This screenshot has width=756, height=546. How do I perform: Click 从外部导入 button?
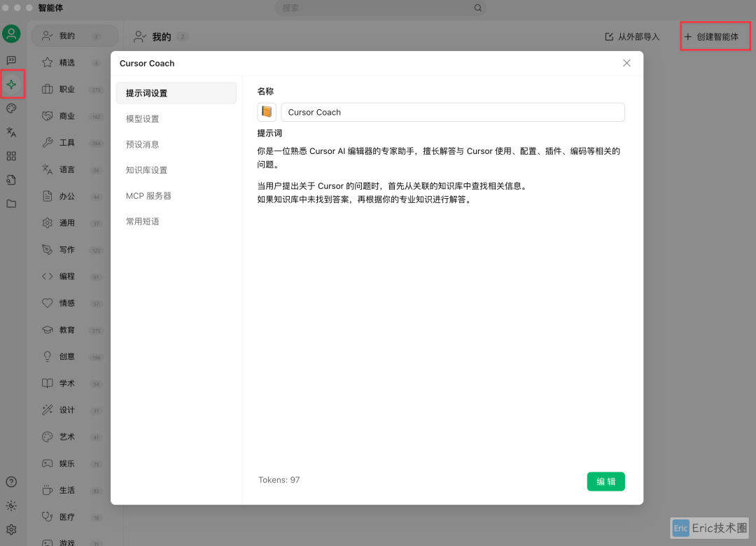click(x=632, y=36)
